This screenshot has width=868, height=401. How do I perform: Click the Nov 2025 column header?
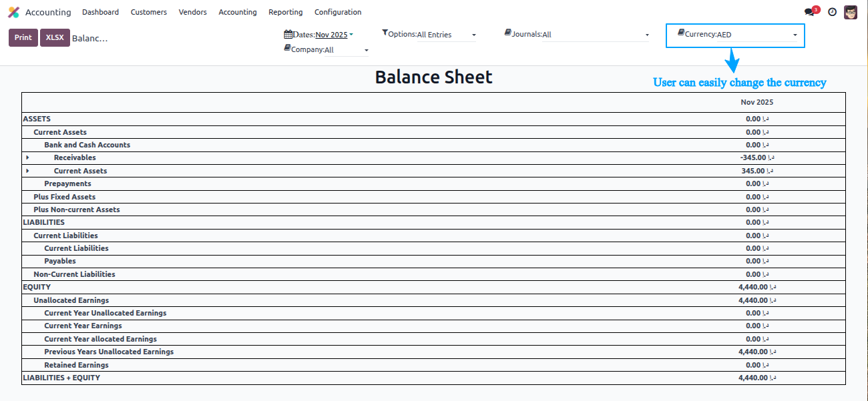(757, 102)
